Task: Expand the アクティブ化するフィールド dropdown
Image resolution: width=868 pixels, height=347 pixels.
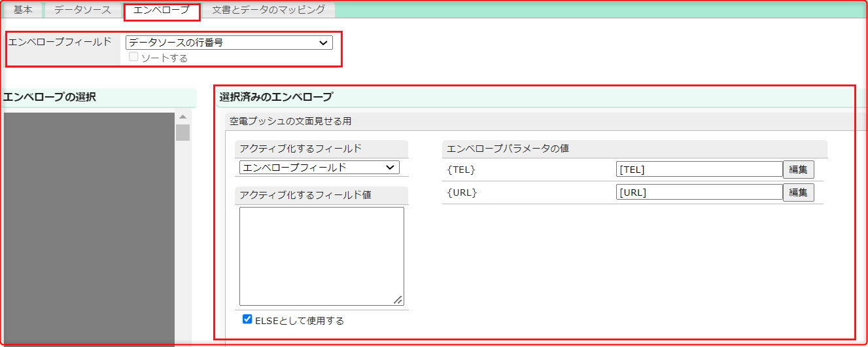Action: point(319,168)
